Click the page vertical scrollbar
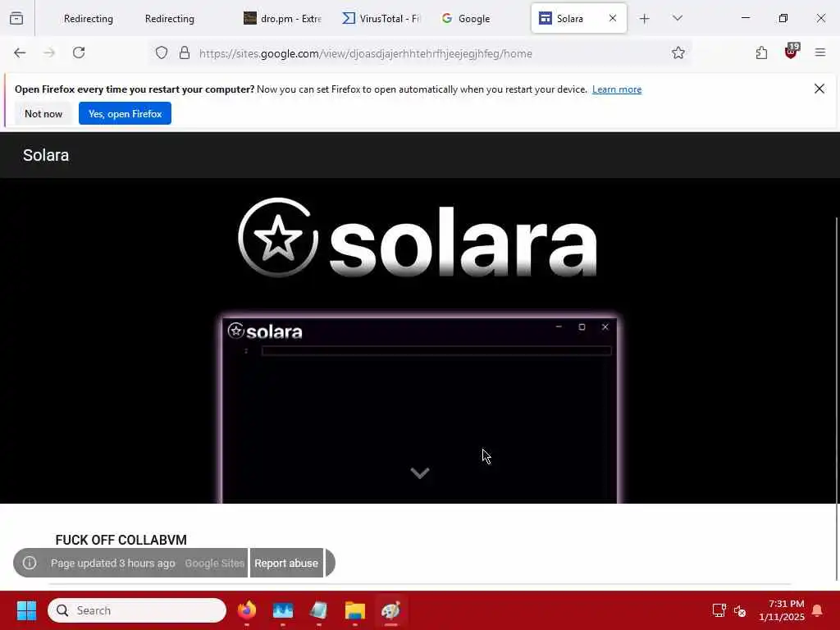Screen dimensions: 840x630 tap(836, 398)
